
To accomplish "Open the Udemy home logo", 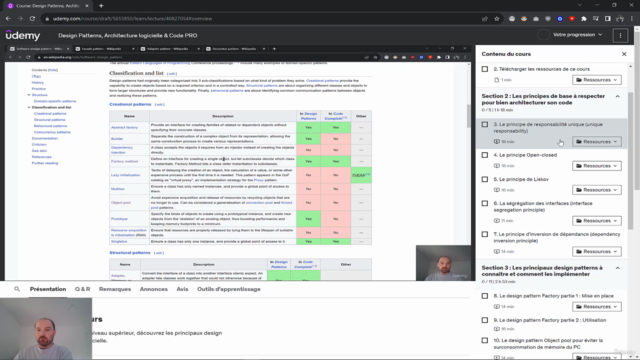I will [x=23, y=36].
